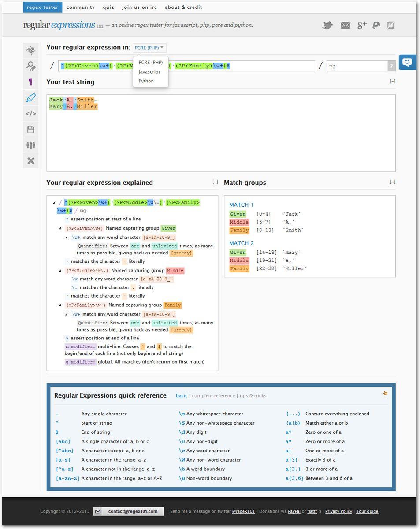This screenshot has height=529, width=420.
Task: Click the contact@regex101.com email button
Action: click(133, 511)
